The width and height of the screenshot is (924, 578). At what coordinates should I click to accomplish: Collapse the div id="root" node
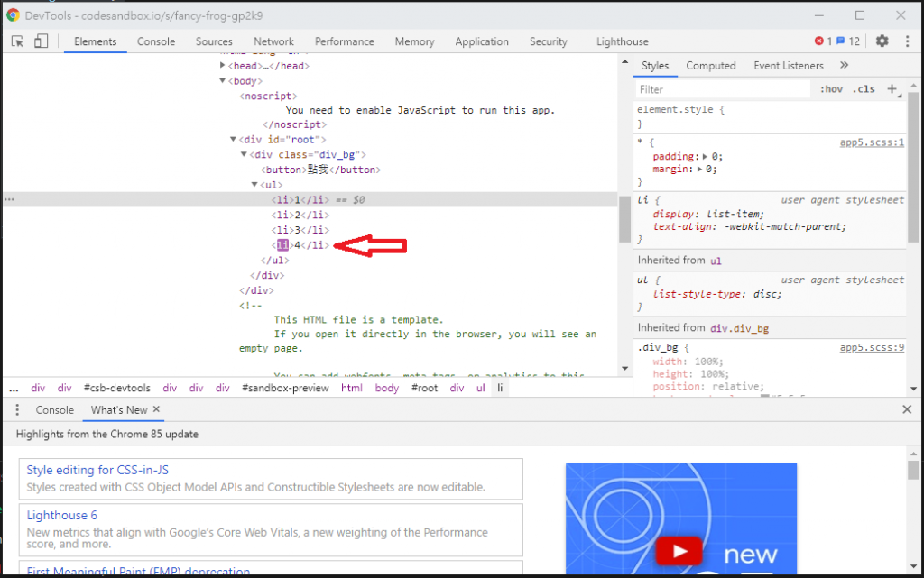click(x=233, y=139)
